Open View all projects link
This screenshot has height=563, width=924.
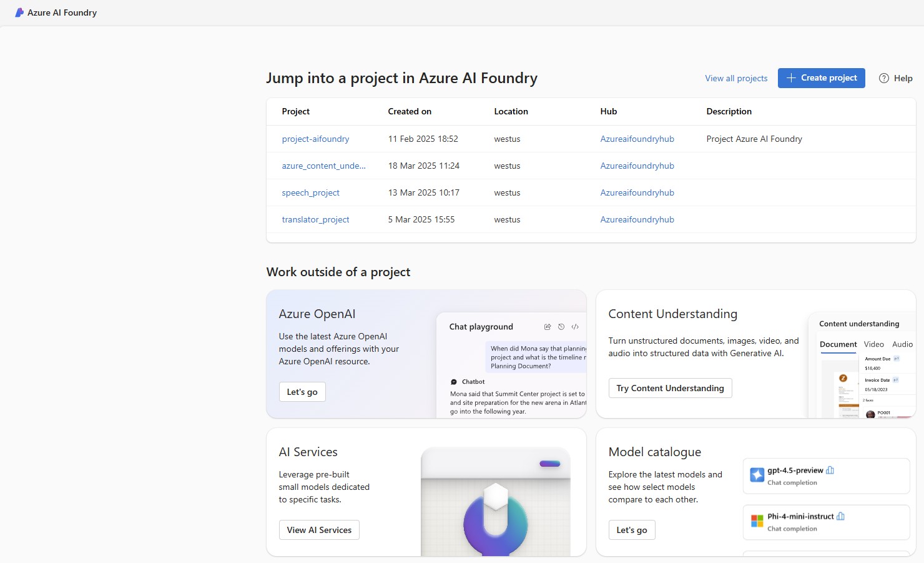coord(737,78)
